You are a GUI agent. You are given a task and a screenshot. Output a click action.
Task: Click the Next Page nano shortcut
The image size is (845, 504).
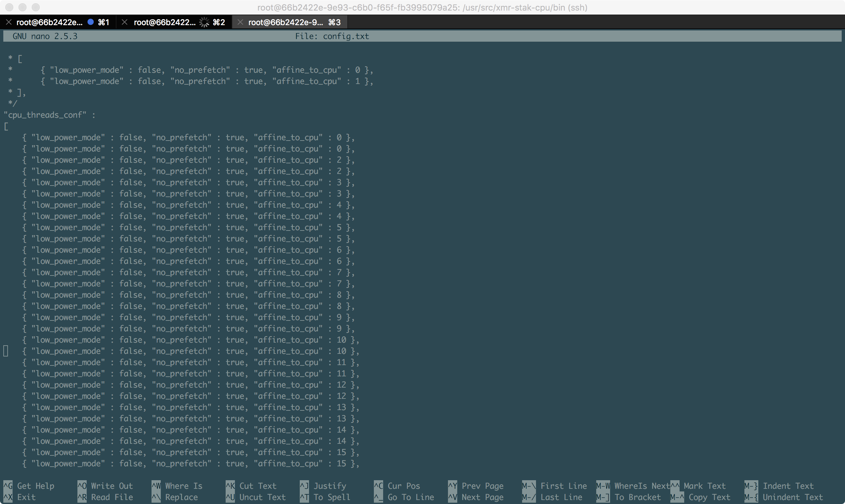[x=482, y=497]
